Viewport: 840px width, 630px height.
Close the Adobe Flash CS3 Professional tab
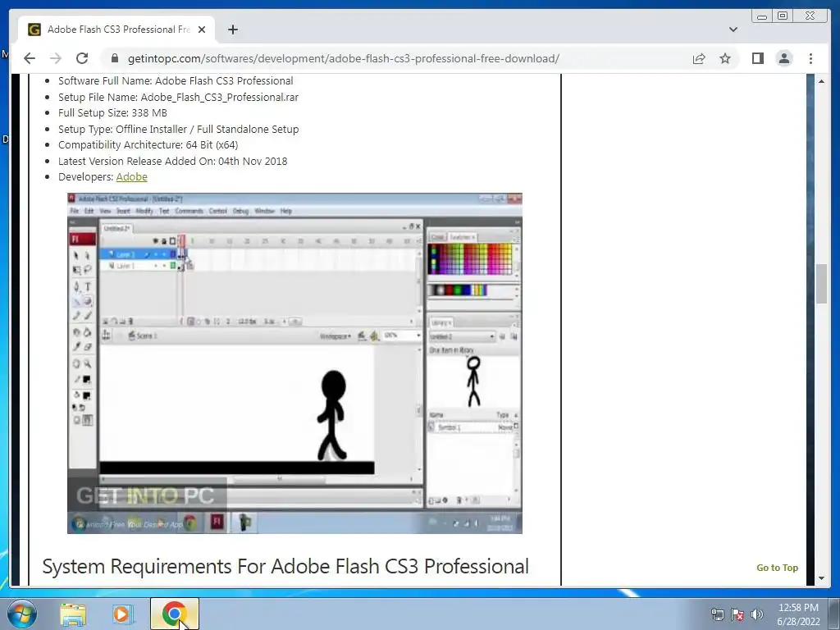pos(202,30)
